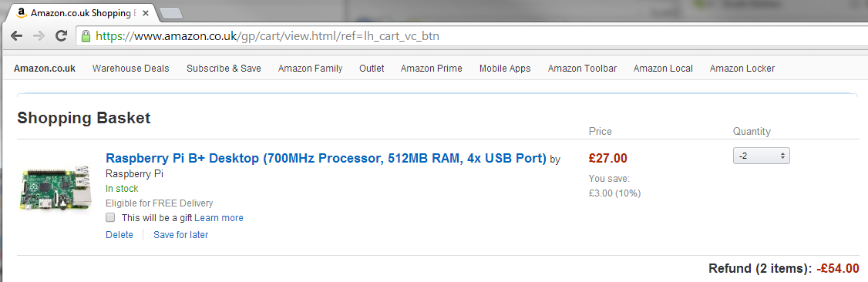
Task: Click the green padlock security icon
Action: (86, 36)
